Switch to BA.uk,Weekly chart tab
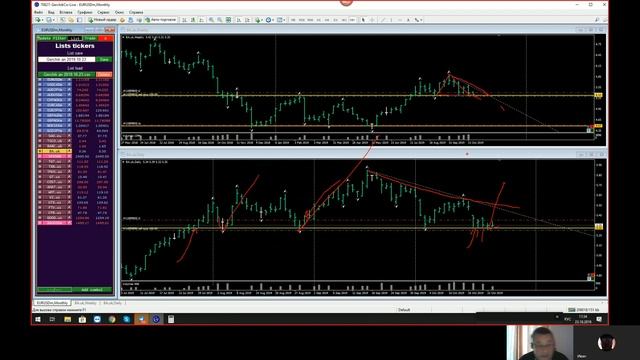Screen dimensions: 640x360 (85, 303)
